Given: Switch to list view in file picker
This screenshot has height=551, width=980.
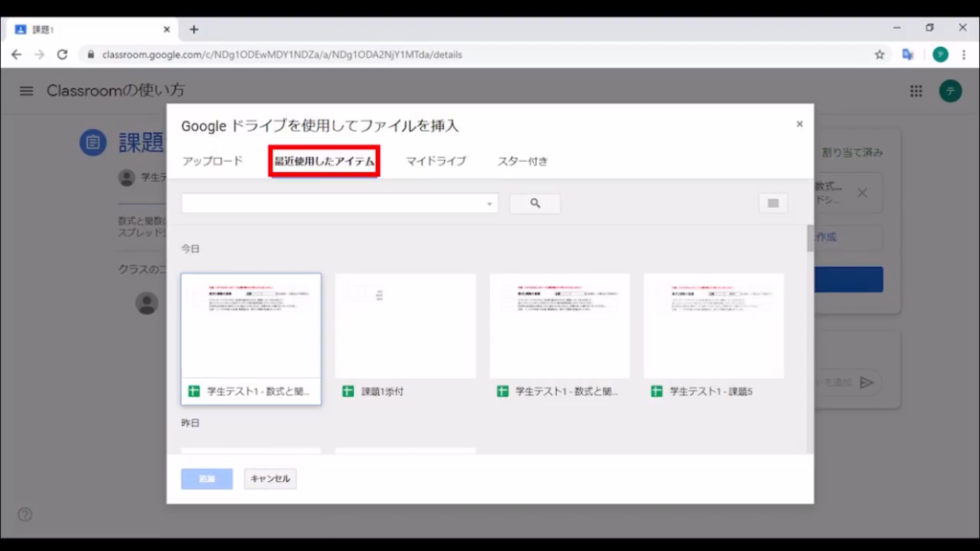Looking at the screenshot, I should click(x=773, y=203).
